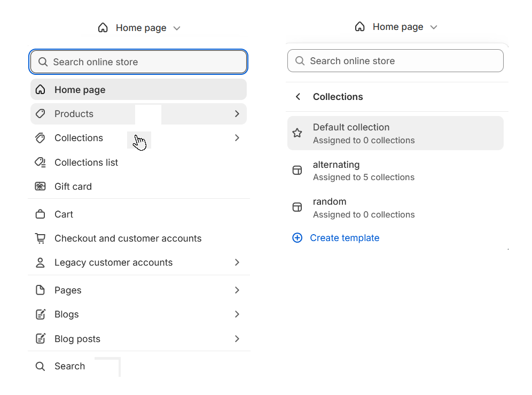
Task: Click 'Assigned to 0 collections' under Default collection
Action: (x=364, y=140)
